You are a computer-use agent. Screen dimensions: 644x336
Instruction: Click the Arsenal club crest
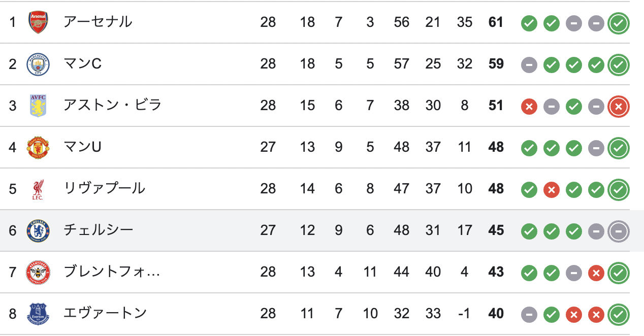click(38, 22)
